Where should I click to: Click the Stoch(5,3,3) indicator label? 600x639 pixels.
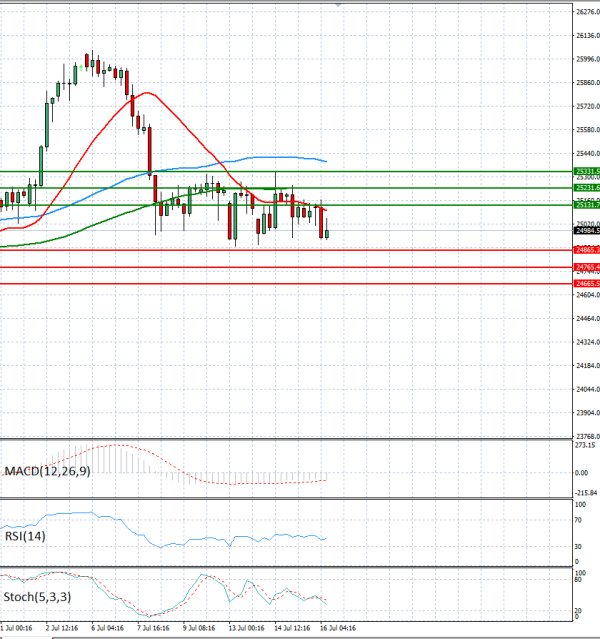(37, 597)
